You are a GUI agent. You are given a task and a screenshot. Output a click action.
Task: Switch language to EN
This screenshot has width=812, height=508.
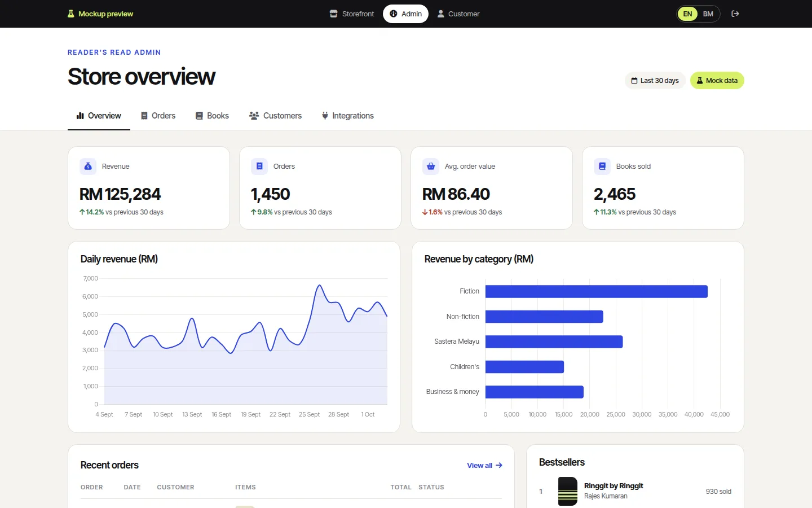[x=687, y=14]
